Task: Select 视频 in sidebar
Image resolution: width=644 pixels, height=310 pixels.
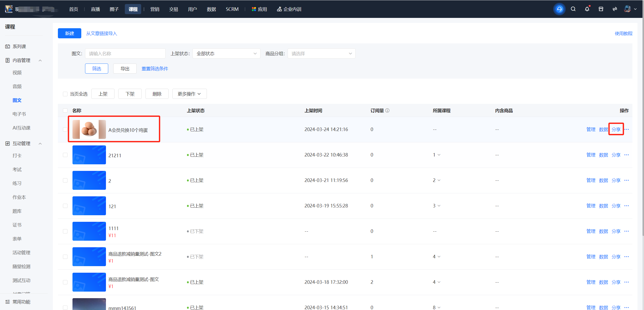Action: click(17, 73)
